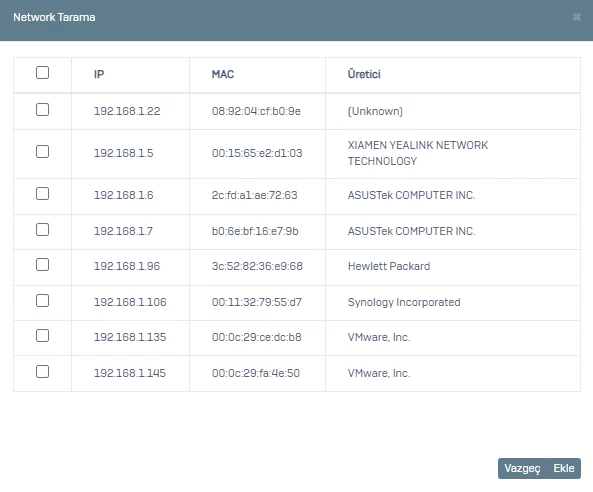Click the IP column header
The width and height of the screenshot is (593, 492).
(x=99, y=74)
